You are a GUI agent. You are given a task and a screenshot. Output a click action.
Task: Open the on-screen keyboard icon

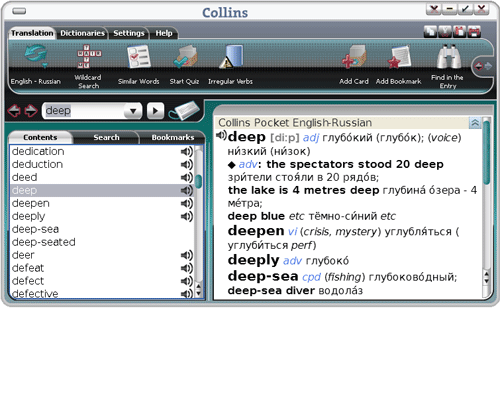(x=184, y=110)
